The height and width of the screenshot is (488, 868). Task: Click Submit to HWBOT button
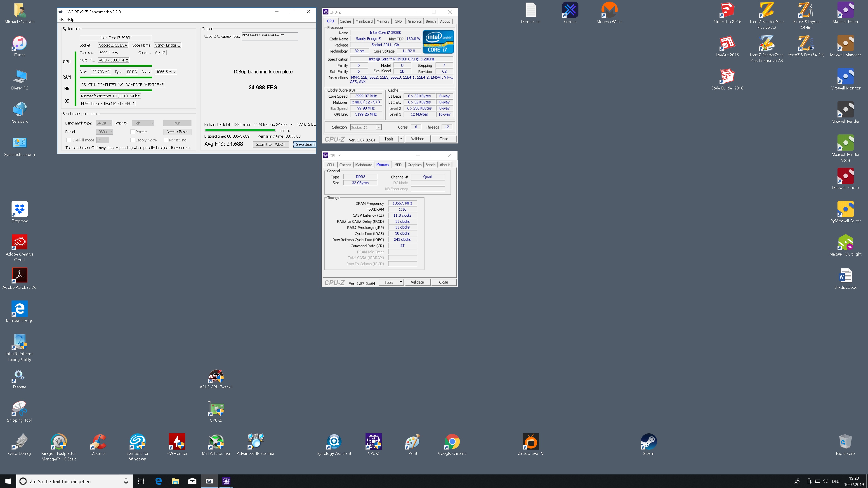(270, 145)
